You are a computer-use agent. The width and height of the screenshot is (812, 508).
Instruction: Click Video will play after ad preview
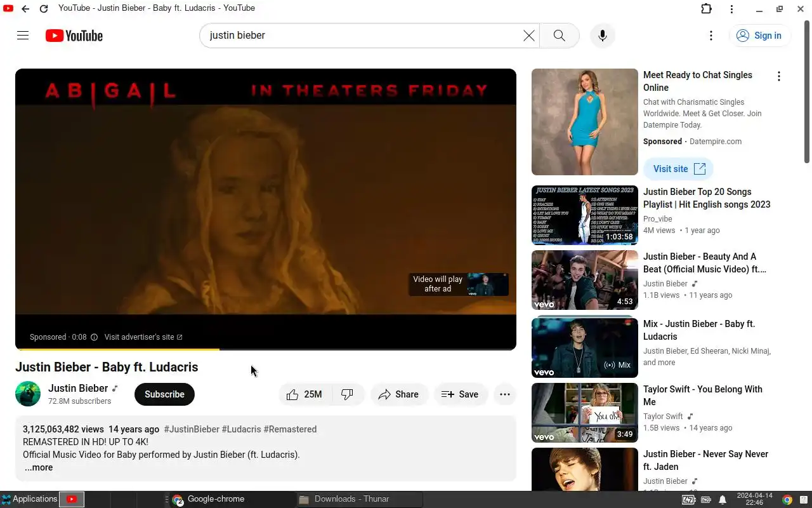click(x=459, y=284)
